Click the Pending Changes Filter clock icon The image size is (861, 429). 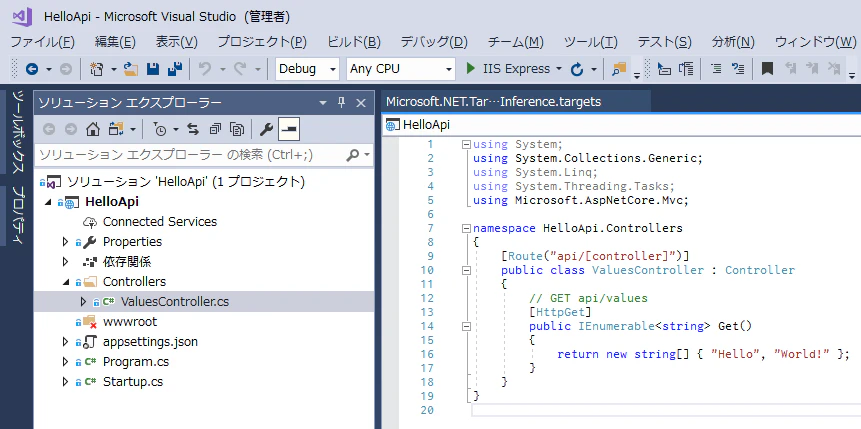click(160, 129)
